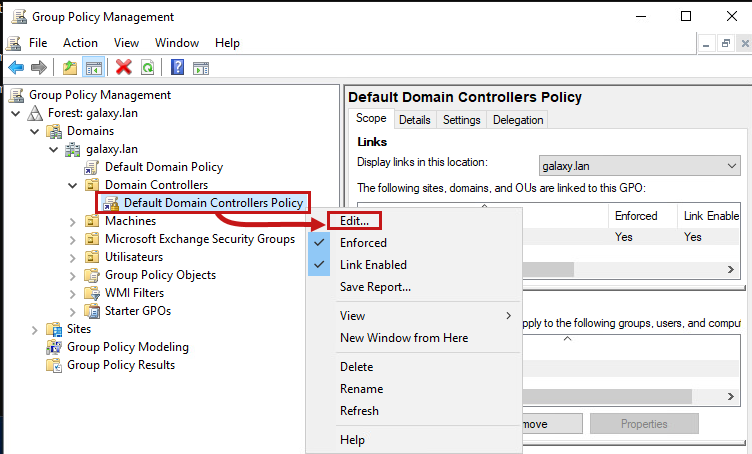The width and height of the screenshot is (752, 454).
Task: Switch to the Delegation tab
Action: coord(518,120)
